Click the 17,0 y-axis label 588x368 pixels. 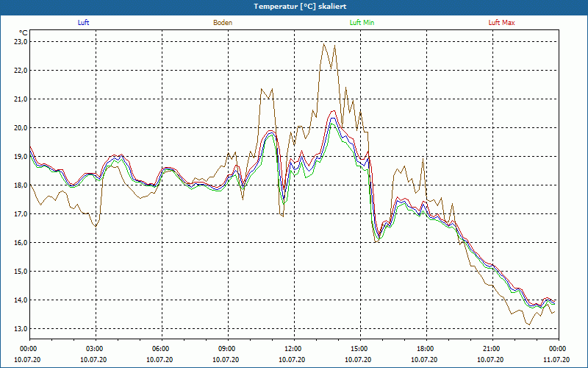21,213
